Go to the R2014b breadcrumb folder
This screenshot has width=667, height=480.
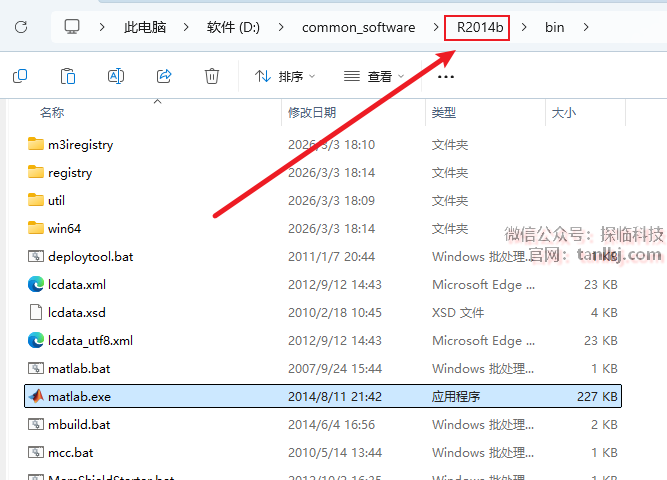coord(480,27)
